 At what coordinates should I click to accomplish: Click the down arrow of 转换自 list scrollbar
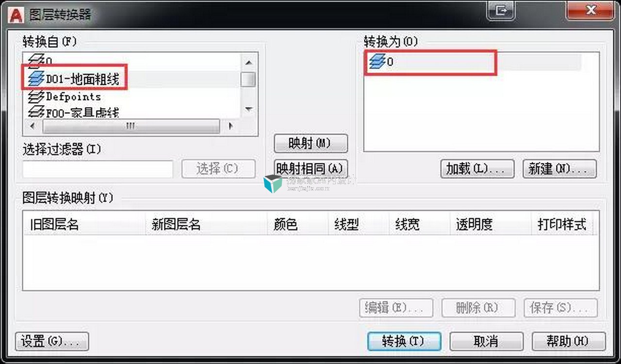click(248, 110)
